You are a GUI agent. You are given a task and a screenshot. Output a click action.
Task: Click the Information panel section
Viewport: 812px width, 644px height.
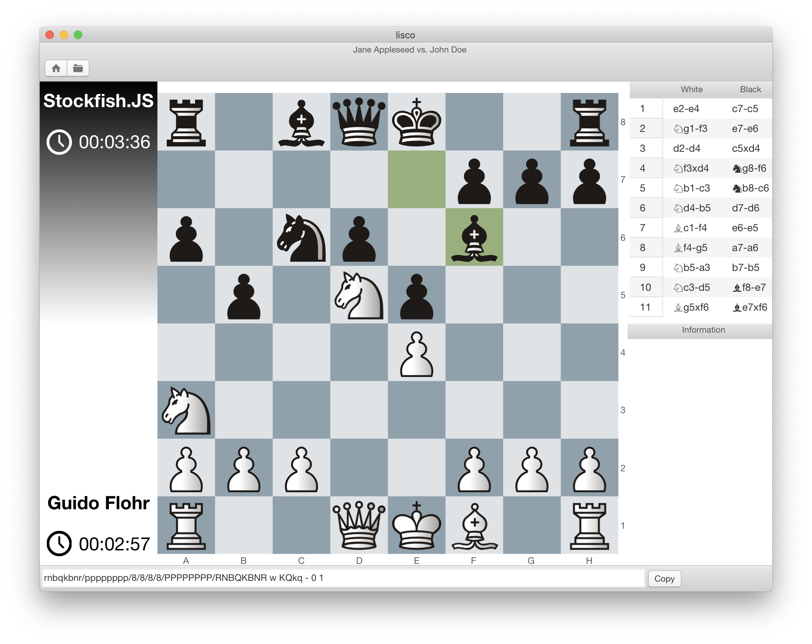click(702, 329)
